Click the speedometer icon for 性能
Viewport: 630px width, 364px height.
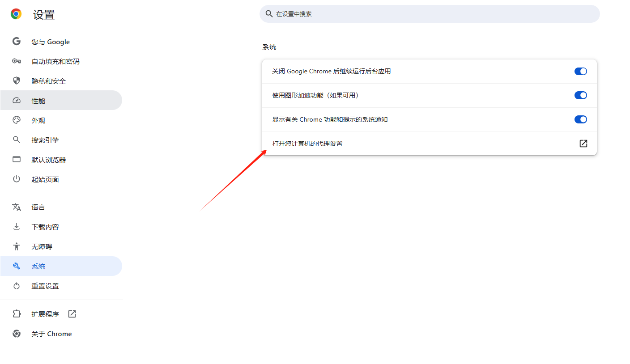(x=17, y=101)
